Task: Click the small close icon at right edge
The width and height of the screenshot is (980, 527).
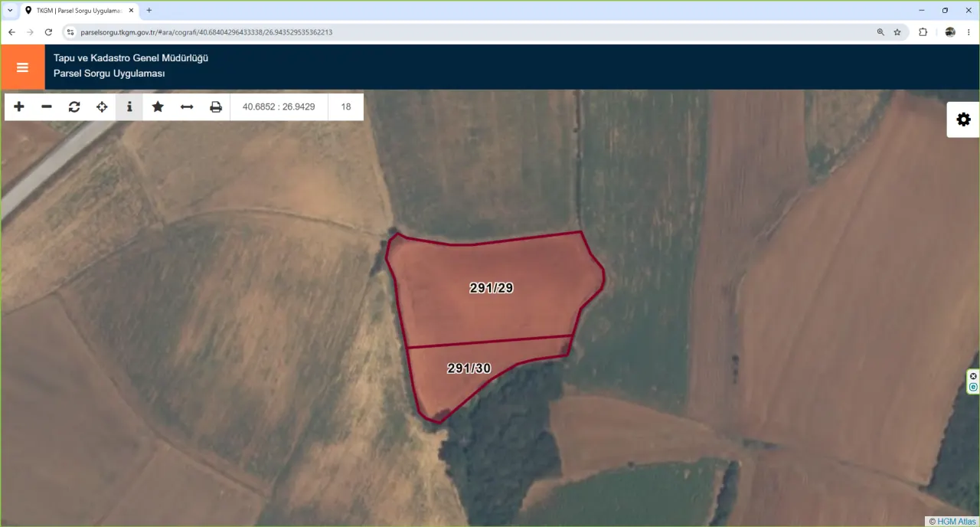Action: coord(973,376)
